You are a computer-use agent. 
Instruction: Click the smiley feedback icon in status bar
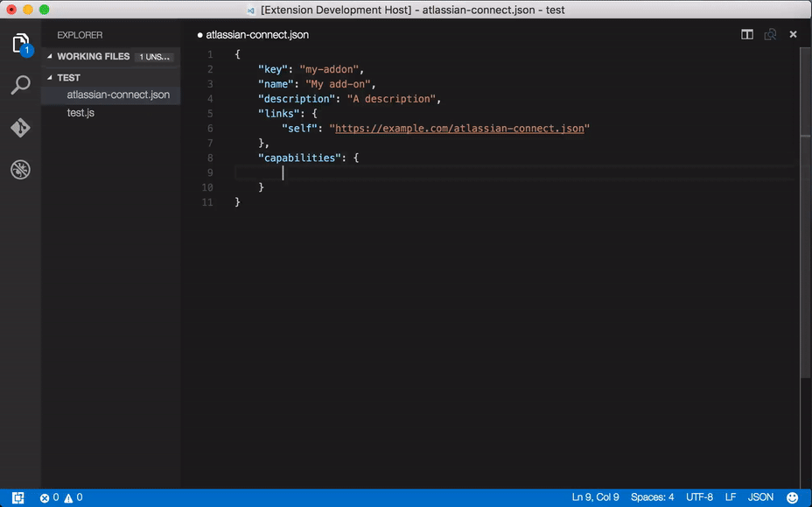click(792, 497)
